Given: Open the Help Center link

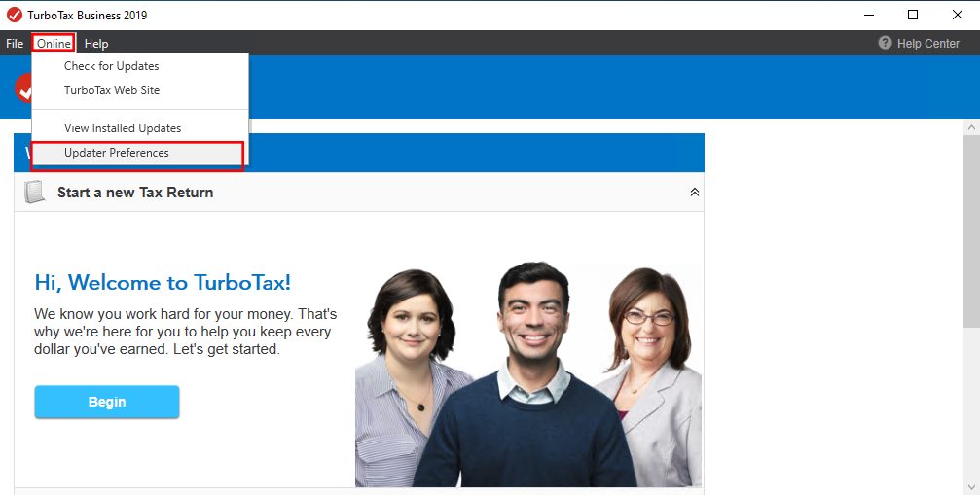Looking at the screenshot, I should [x=927, y=44].
